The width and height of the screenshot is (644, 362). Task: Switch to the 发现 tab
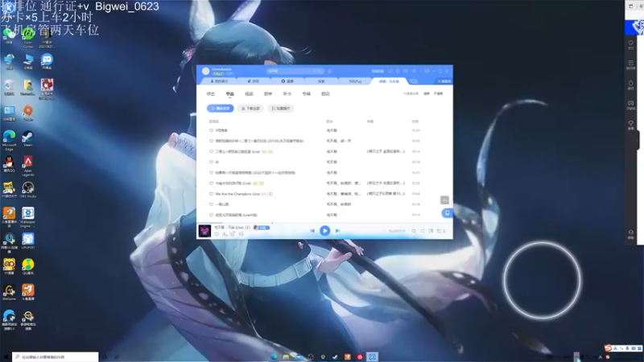(254, 81)
